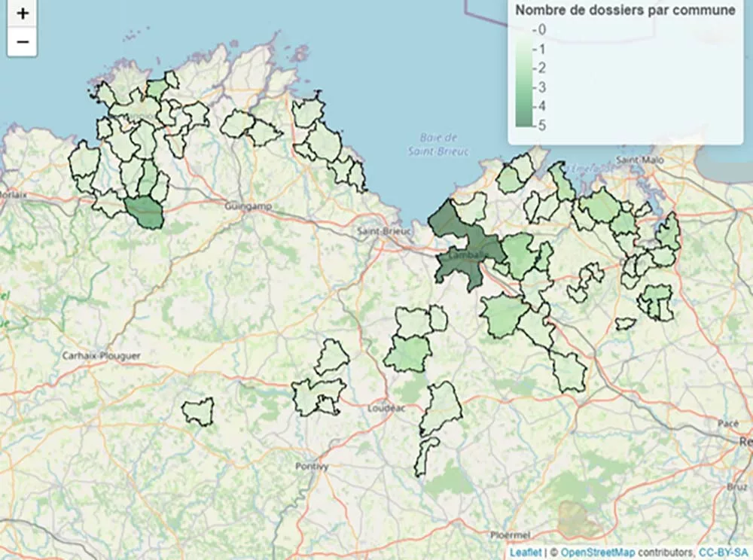The image size is (753, 560).
Task: Open the Leaflet attribution link
Action: 526,552
